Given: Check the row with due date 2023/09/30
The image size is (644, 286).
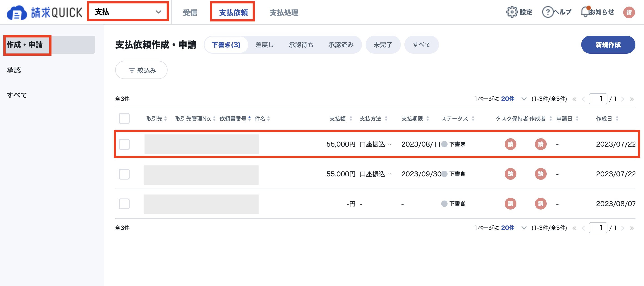Looking at the screenshot, I should coord(124,174).
